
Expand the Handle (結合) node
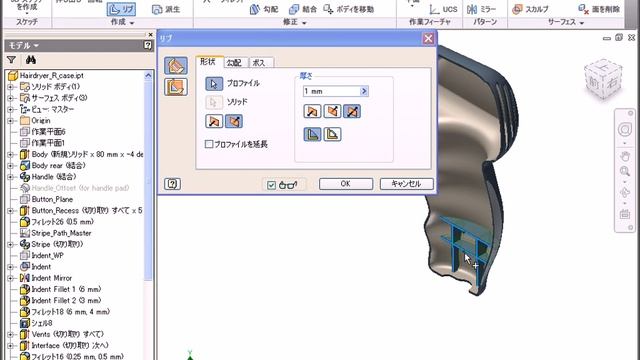pos(11,177)
